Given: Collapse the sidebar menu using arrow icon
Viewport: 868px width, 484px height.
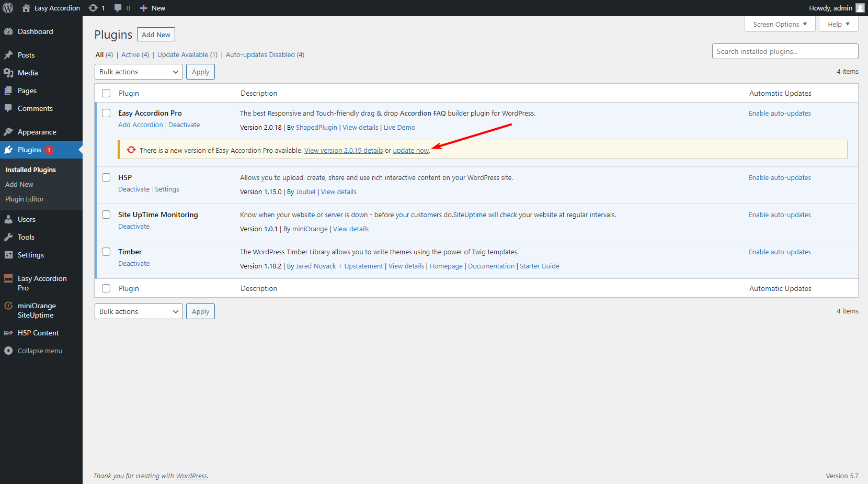Looking at the screenshot, I should [8, 351].
